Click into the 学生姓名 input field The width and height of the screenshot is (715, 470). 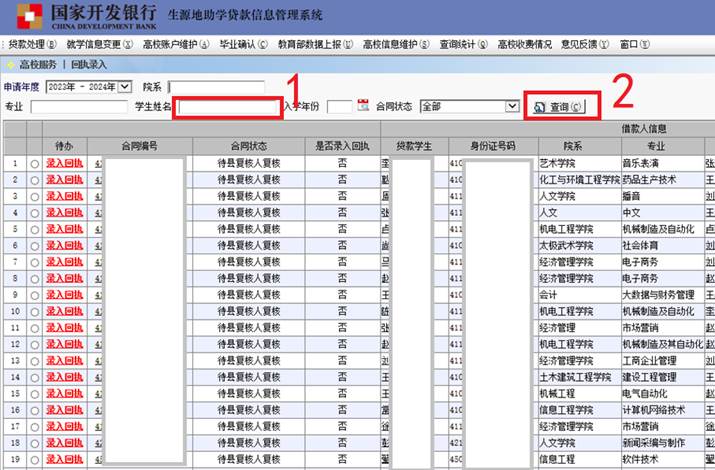pos(227,106)
